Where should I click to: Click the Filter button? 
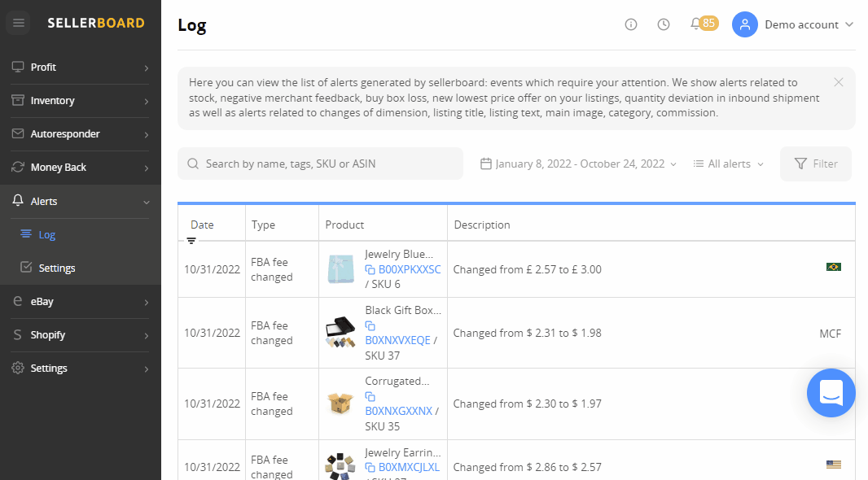[816, 164]
